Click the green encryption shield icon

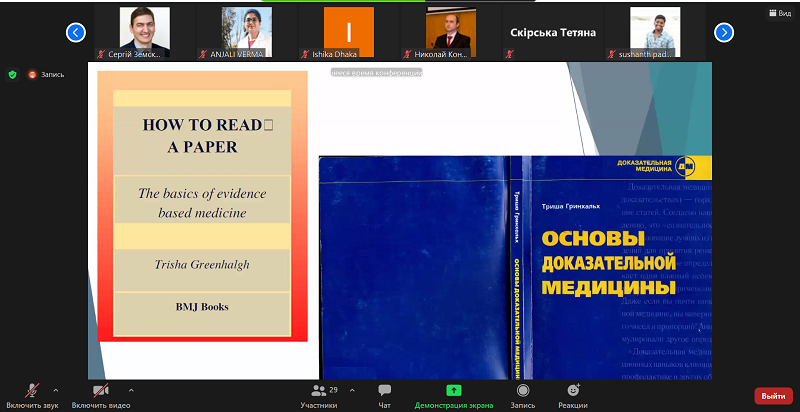pos(13,74)
